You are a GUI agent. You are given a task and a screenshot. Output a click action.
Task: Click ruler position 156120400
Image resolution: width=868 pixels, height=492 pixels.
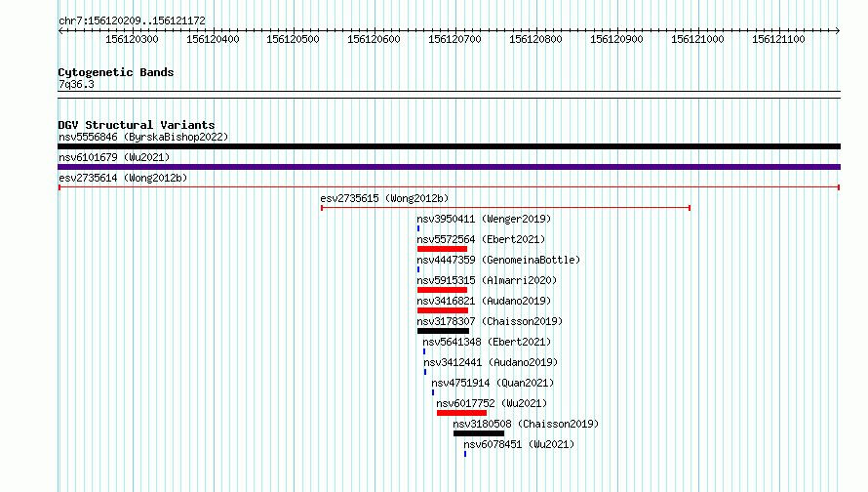click(213, 39)
